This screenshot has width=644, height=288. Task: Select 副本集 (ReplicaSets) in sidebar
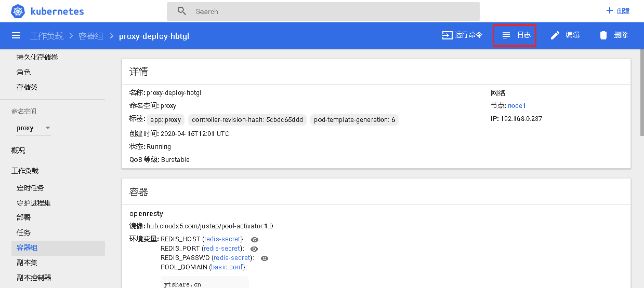tap(27, 263)
